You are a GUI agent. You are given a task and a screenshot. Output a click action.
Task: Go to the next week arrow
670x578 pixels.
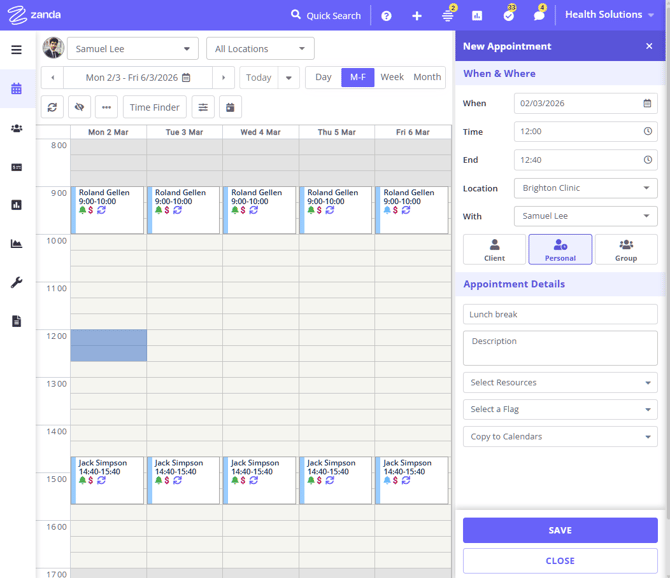tap(224, 77)
